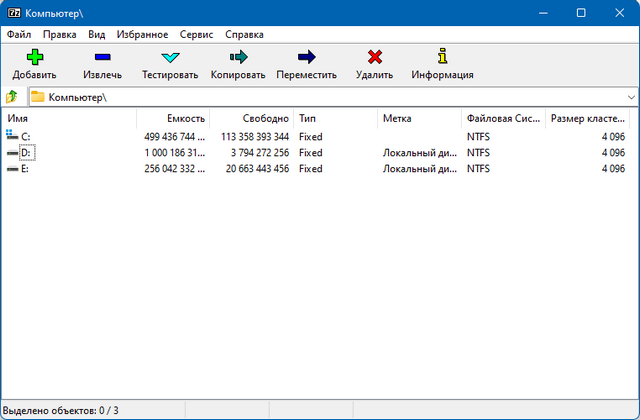Viewport: 640px width, 420px height.
Task: Open the Файл menu
Action: [x=18, y=34]
